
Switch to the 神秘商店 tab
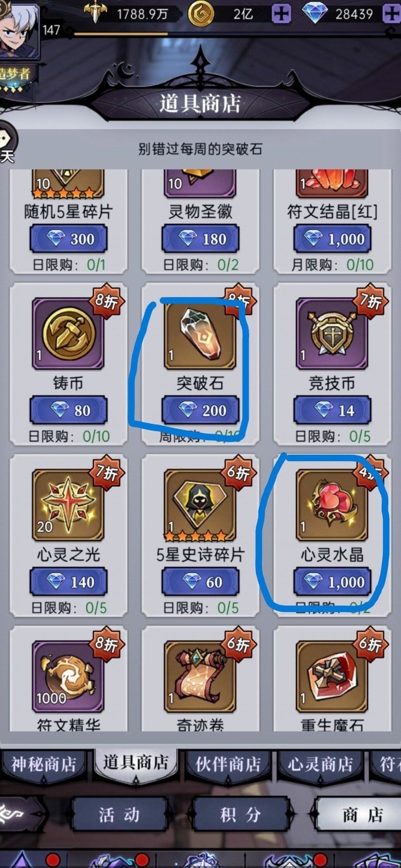click(44, 764)
